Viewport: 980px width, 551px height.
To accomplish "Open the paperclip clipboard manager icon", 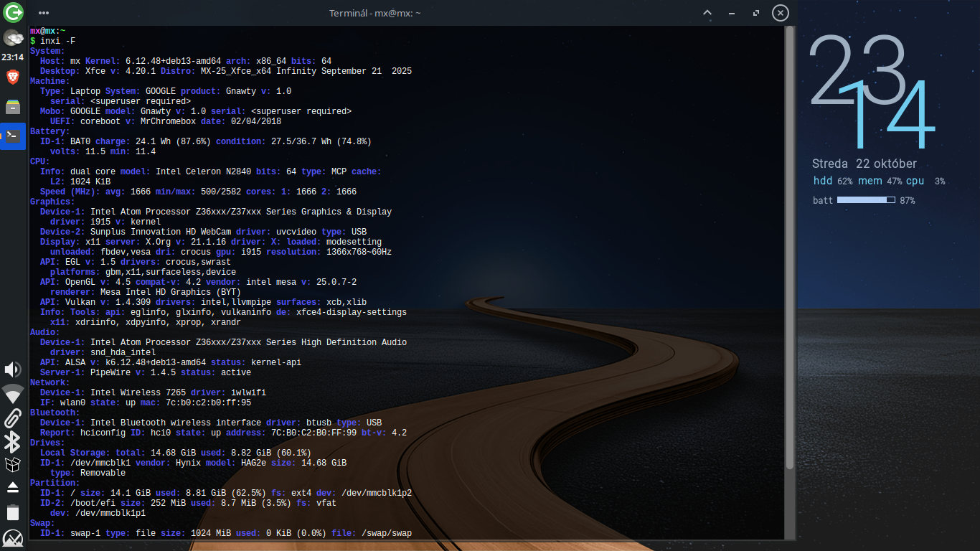I will (x=13, y=418).
